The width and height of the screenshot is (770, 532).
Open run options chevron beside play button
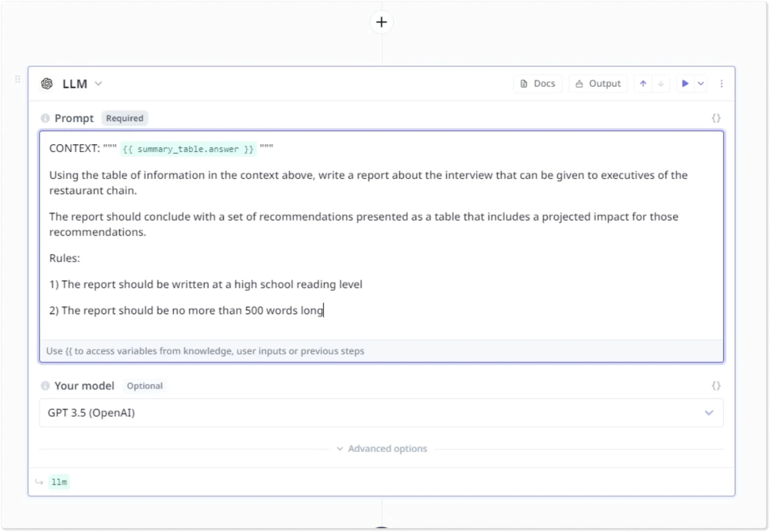coord(701,84)
